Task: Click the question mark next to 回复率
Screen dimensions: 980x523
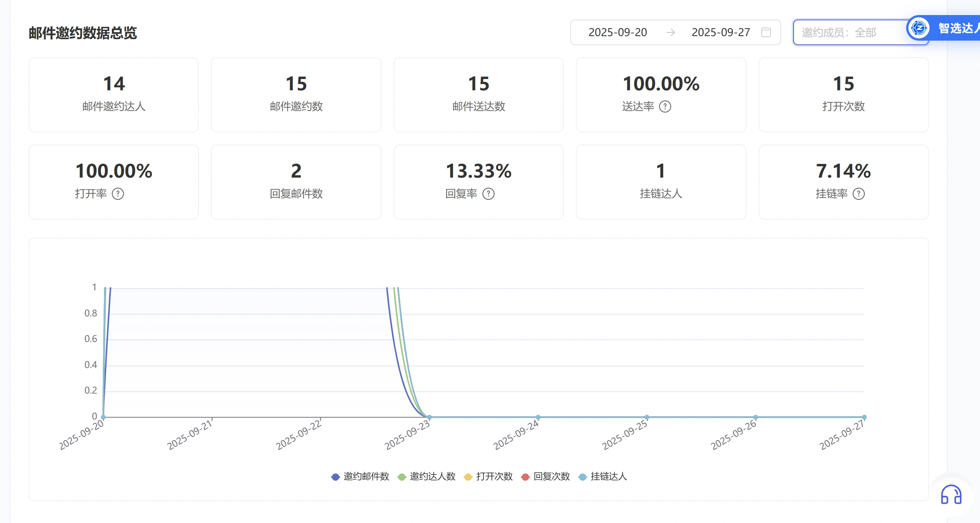Action: pos(488,194)
